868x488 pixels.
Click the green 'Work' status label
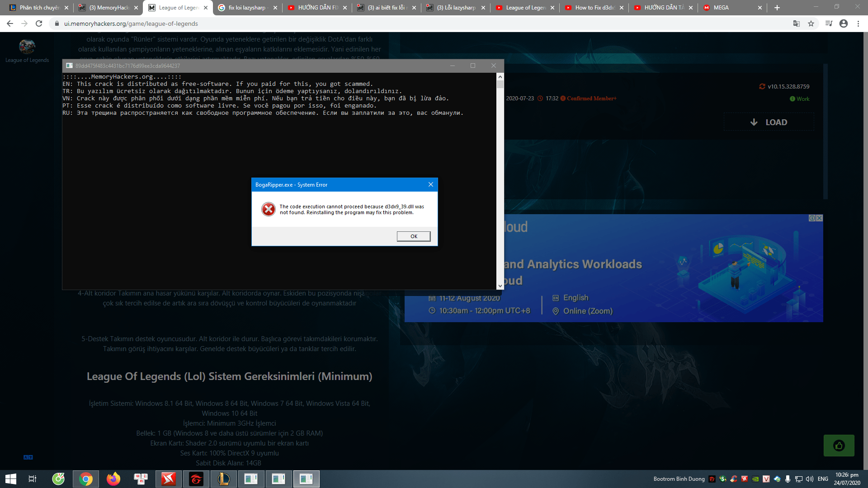coord(799,99)
